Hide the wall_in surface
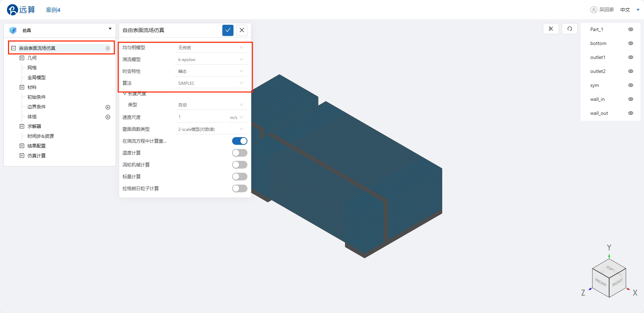 631,99
